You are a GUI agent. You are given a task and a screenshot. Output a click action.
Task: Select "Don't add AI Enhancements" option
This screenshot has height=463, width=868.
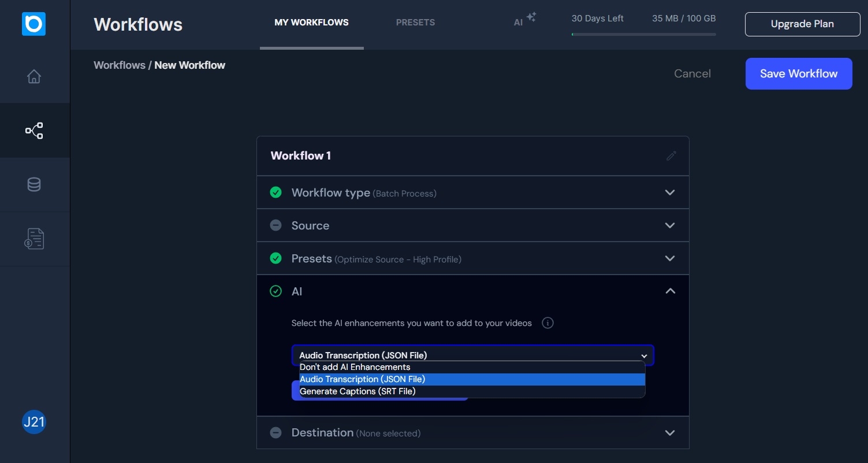tap(355, 367)
